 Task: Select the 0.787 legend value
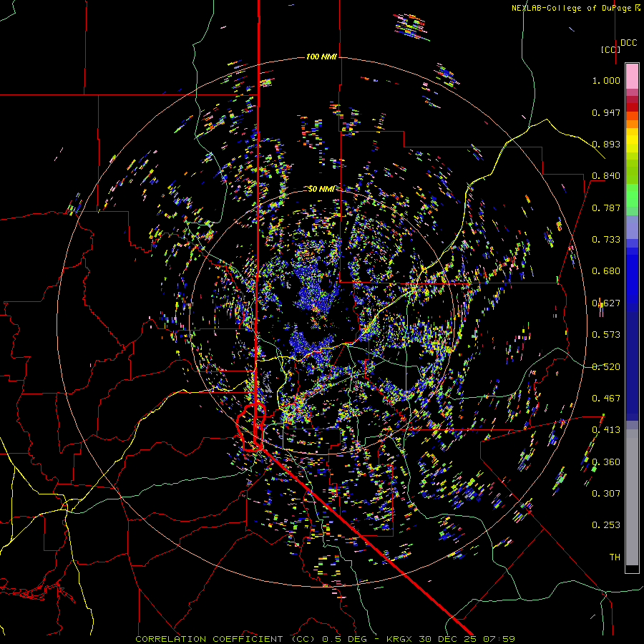click(606, 208)
